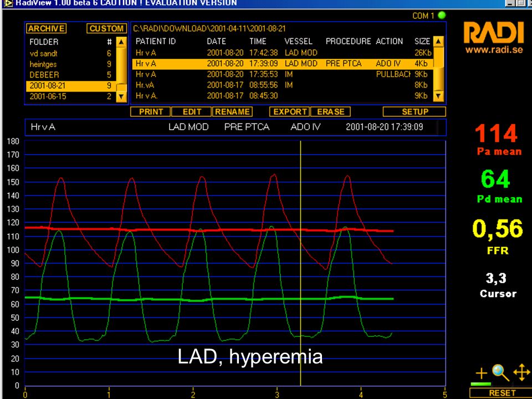Click the yellow vertical cursor line
Screen dimensions: 532x399
point(300,263)
